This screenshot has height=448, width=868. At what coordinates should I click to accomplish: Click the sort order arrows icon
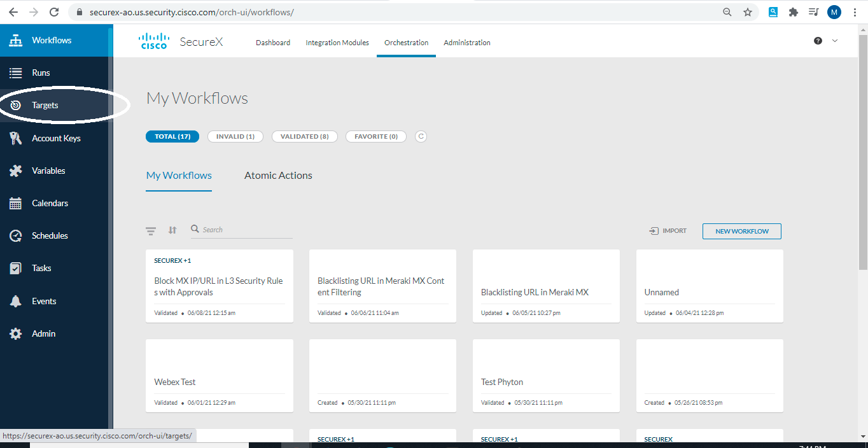point(172,230)
